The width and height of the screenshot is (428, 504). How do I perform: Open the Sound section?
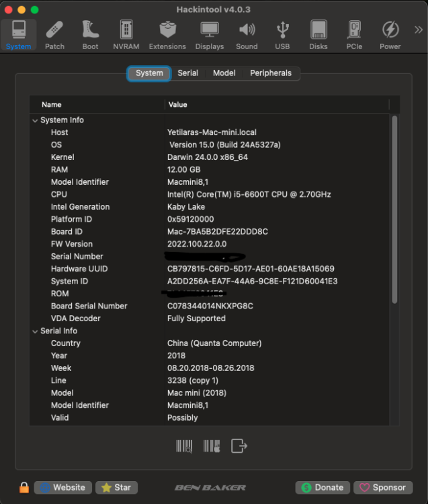[247, 35]
